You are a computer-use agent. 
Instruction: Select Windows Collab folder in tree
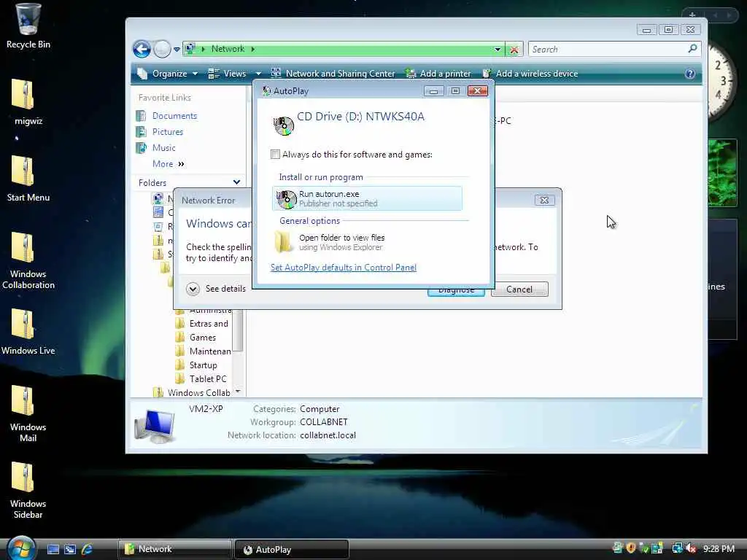tap(192, 393)
